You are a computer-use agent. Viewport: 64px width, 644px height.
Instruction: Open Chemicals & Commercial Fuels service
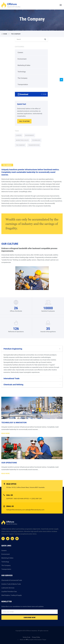(12, 580)
